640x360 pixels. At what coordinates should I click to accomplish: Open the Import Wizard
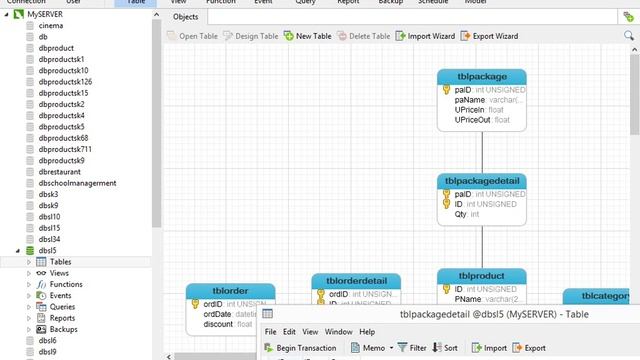pyautogui.click(x=425, y=36)
